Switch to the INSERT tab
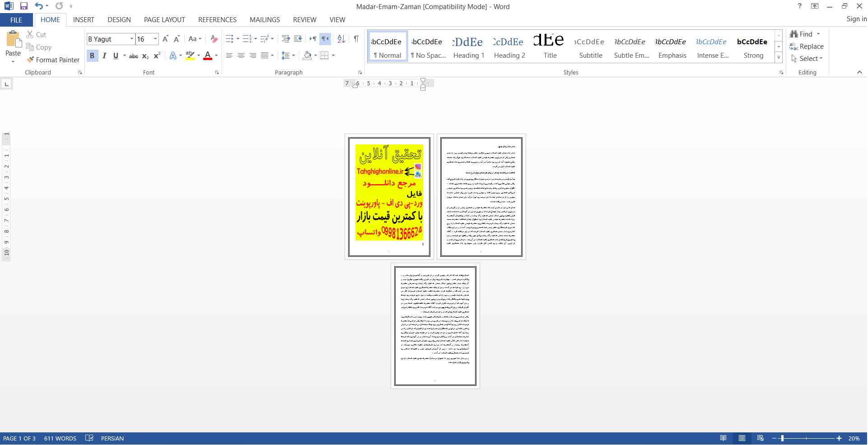Image resolution: width=868 pixels, height=445 pixels. pos(84,20)
